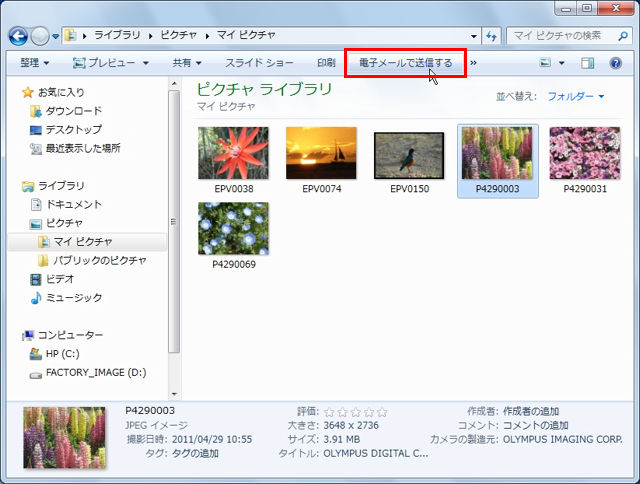Select the P4290031 pink flowers thumbnail
This screenshot has width=640, height=484.
click(x=585, y=153)
